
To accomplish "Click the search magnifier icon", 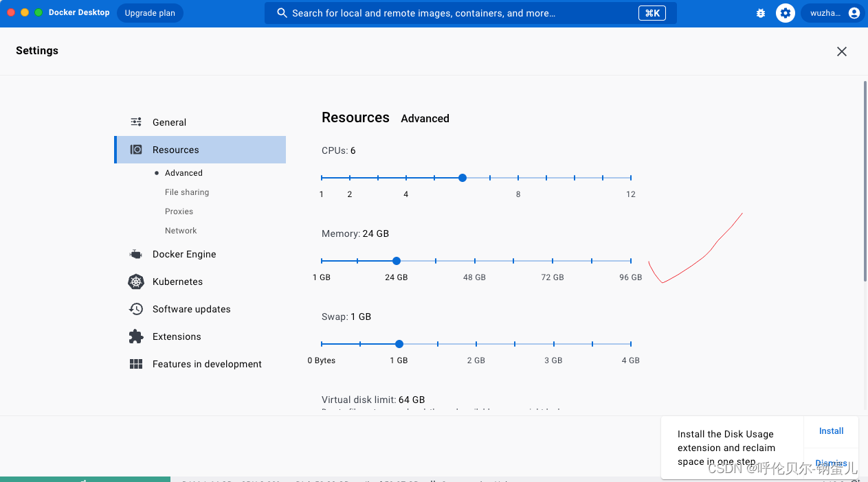I will [282, 13].
